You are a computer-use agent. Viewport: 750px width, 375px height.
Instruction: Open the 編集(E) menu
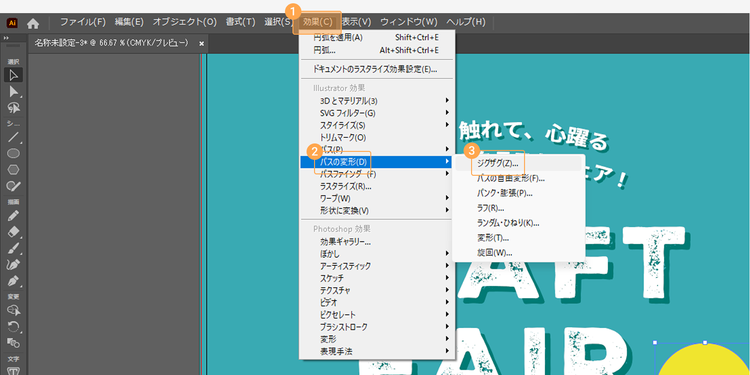tap(129, 22)
